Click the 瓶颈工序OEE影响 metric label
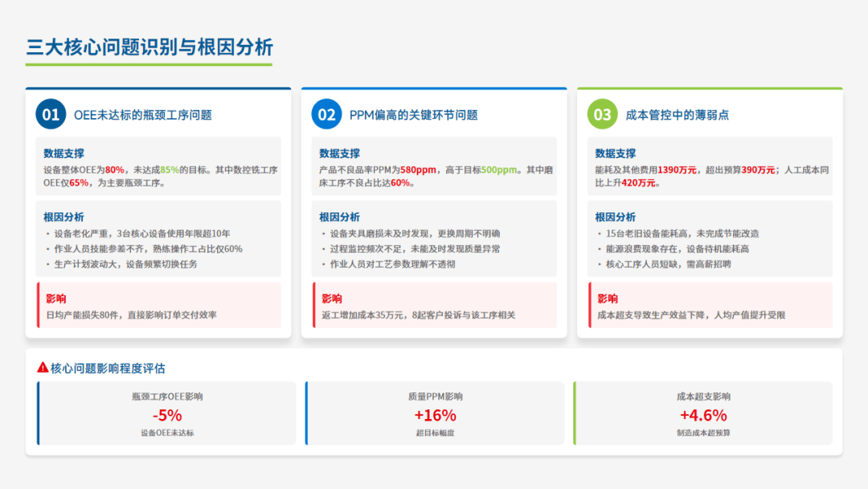The width and height of the screenshot is (868, 489). pyautogui.click(x=167, y=397)
